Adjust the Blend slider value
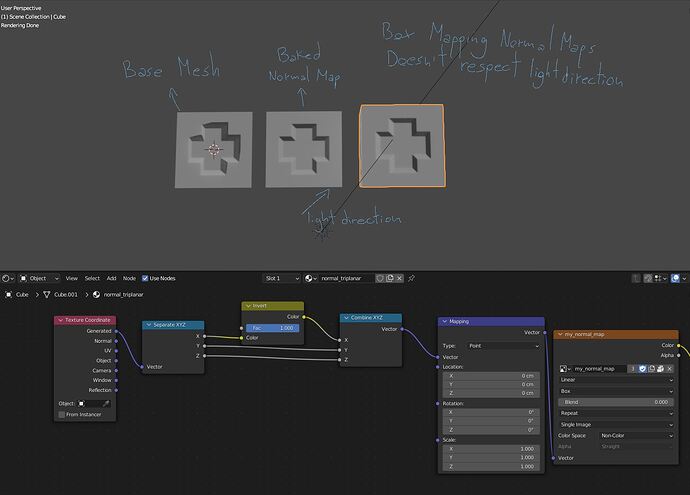Screen dimensions: 690x495 coord(617,402)
